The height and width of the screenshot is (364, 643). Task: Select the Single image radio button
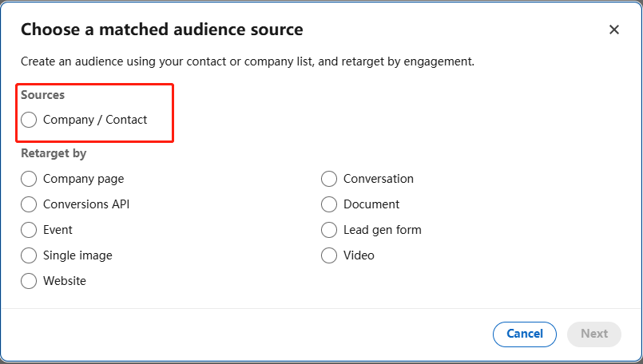pos(29,255)
